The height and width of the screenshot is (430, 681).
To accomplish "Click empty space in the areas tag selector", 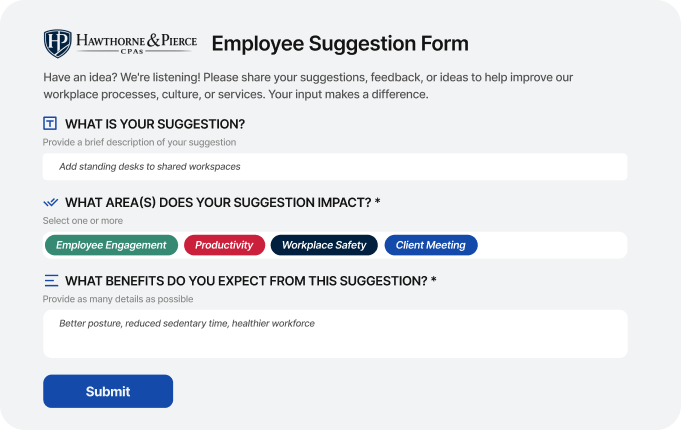I will (x=552, y=245).
